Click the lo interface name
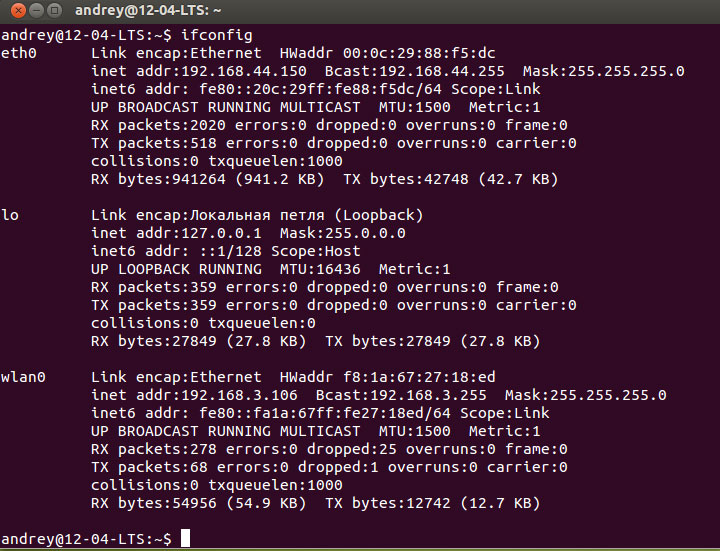Screen dimensions: 720x551 click(x=11, y=215)
